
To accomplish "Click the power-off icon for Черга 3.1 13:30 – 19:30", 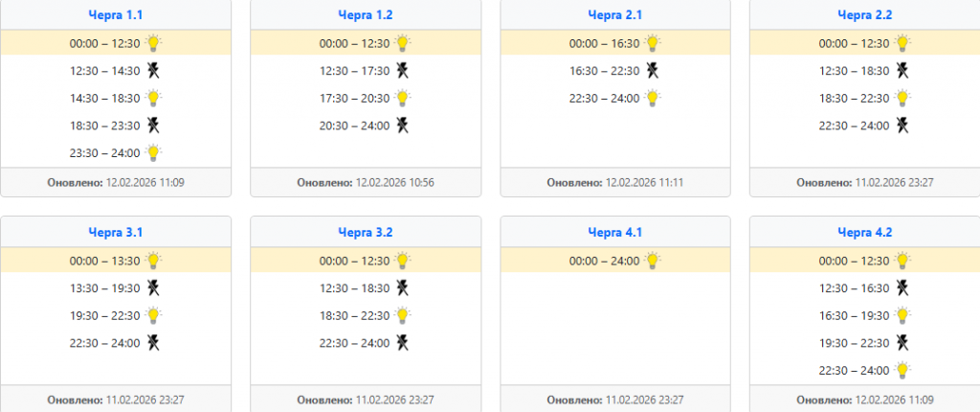I will 152,287.
